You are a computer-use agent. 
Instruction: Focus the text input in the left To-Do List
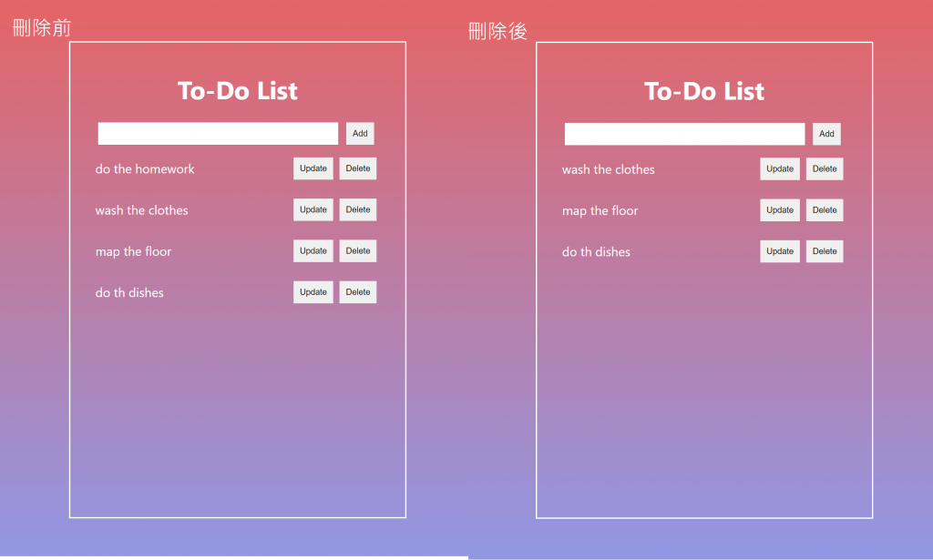(x=218, y=134)
